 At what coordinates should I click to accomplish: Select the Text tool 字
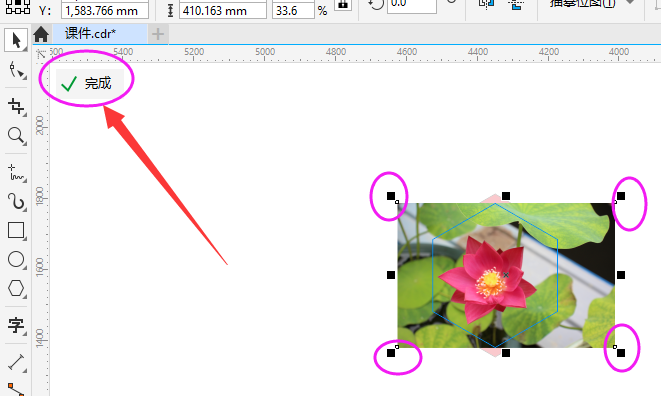16,325
